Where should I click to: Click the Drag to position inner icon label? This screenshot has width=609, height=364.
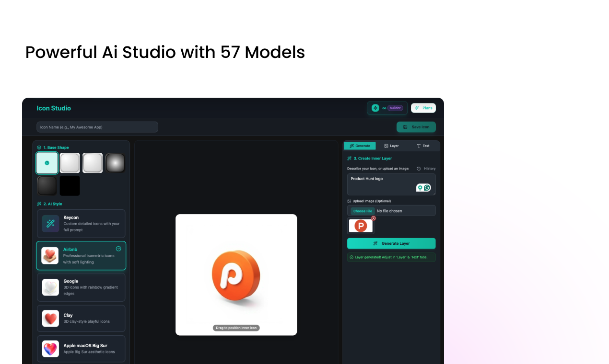(236, 328)
